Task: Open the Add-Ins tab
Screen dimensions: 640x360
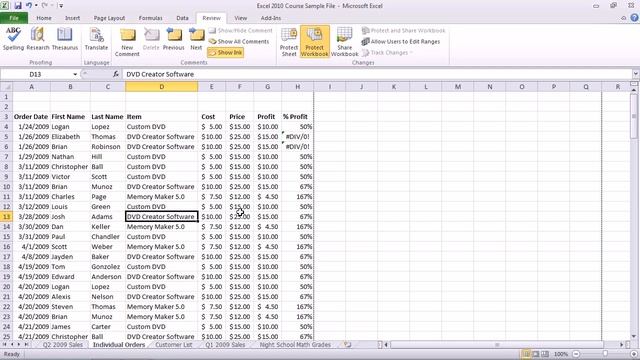Action: [x=271, y=18]
